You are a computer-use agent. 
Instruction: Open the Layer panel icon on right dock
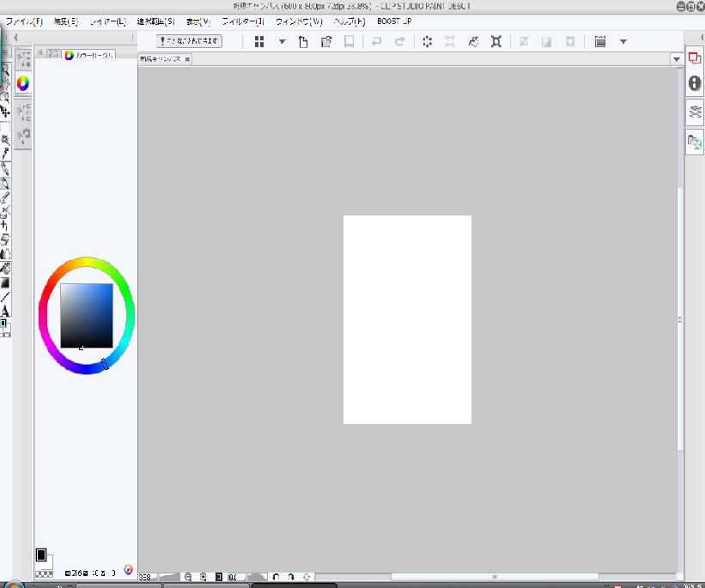(x=695, y=111)
